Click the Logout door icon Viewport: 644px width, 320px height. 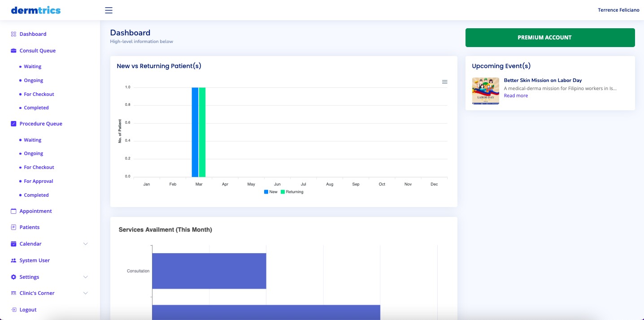pyautogui.click(x=13, y=310)
